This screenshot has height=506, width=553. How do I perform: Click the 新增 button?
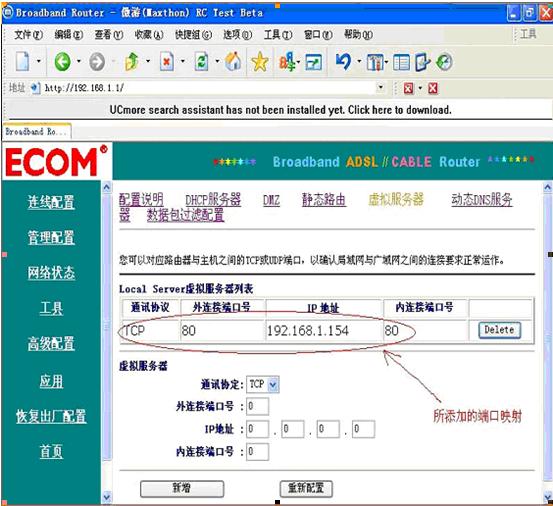[x=182, y=488]
